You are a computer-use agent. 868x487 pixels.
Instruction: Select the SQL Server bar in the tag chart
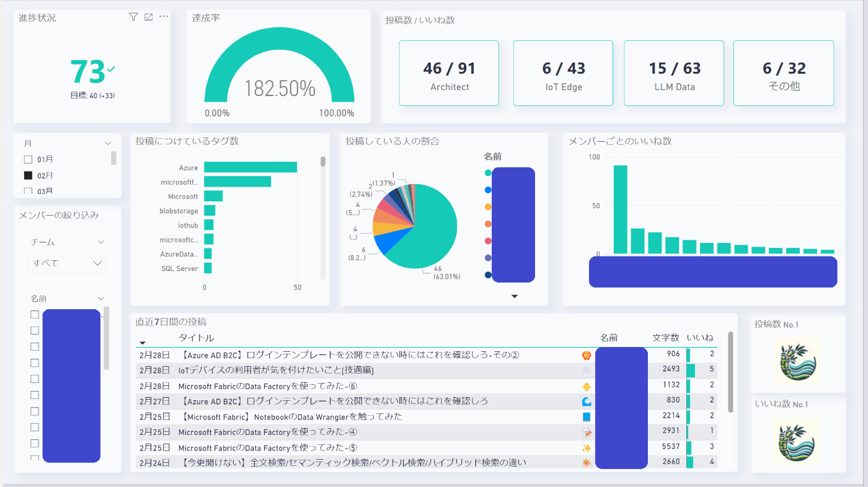[208, 268]
